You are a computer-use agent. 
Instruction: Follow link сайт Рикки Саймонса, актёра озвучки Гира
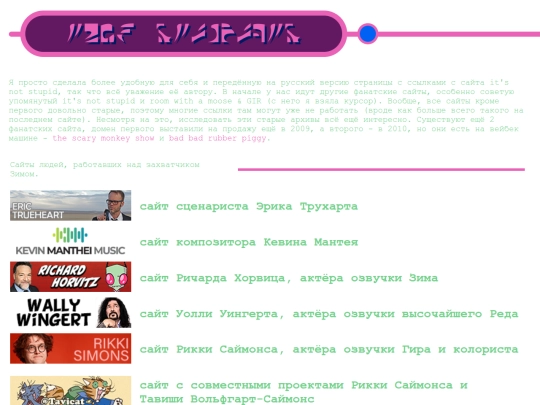pos(329,350)
